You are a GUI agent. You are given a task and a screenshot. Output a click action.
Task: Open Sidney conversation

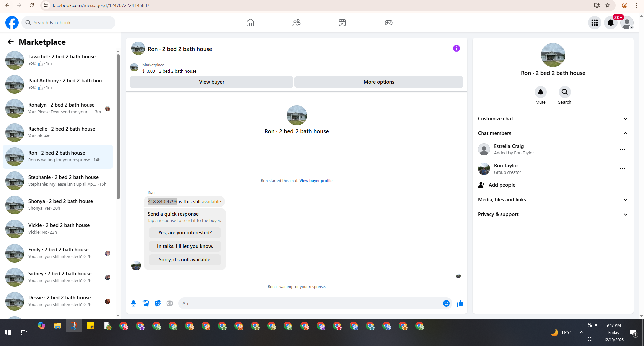pyautogui.click(x=58, y=277)
